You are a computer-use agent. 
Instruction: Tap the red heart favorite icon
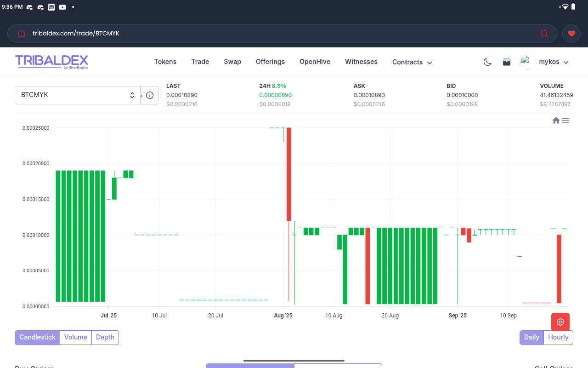pos(571,34)
